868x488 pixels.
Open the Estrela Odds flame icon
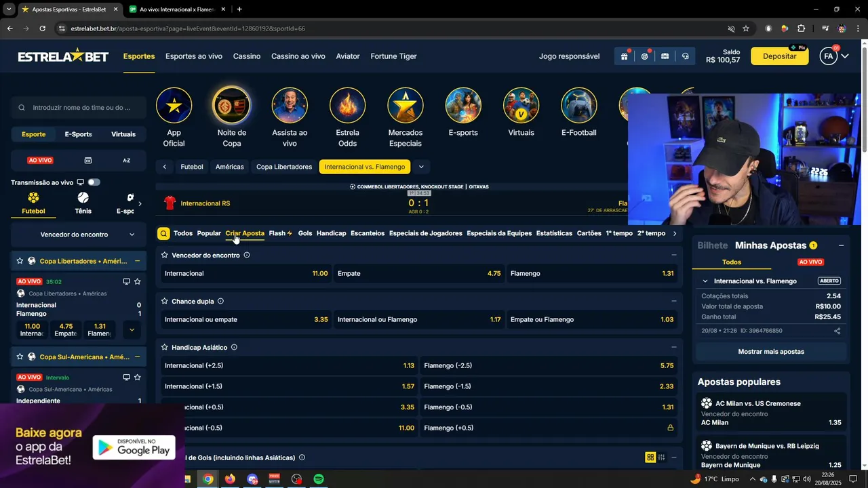[347, 105]
